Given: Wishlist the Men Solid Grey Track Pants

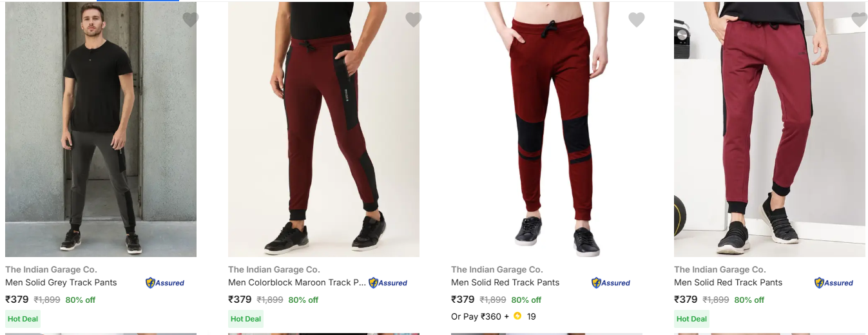Looking at the screenshot, I should [190, 20].
